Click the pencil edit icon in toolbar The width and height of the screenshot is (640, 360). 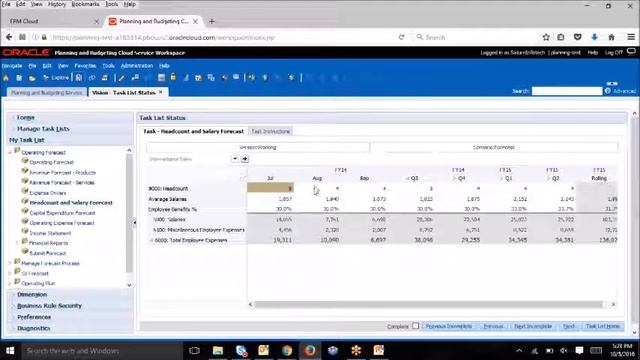pyautogui.click(x=121, y=78)
